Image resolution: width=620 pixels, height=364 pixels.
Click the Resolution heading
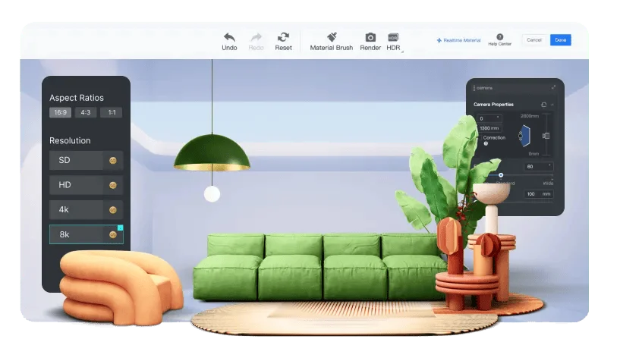70,140
